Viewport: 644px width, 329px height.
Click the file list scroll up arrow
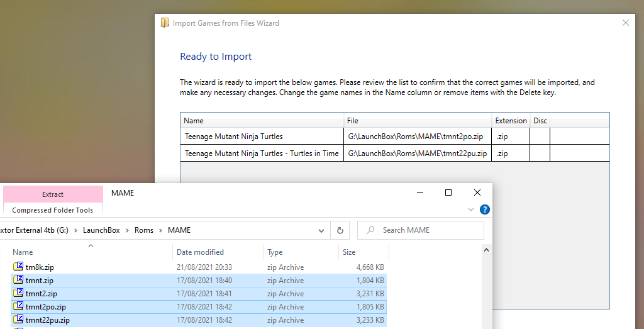(486, 250)
